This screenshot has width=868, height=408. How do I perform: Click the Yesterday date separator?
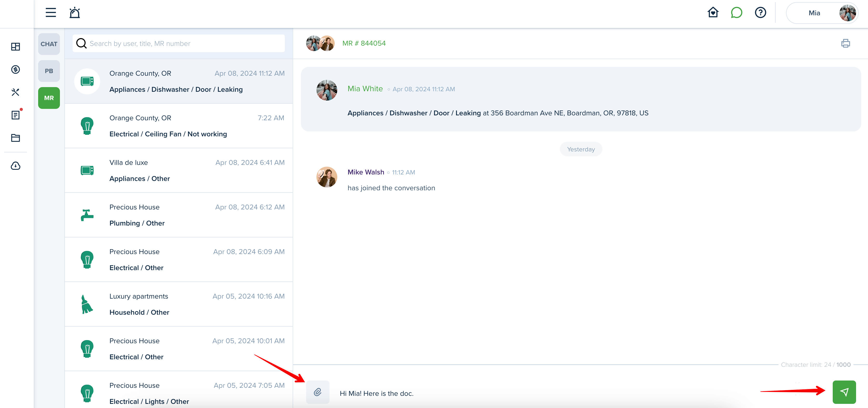(x=581, y=149)
